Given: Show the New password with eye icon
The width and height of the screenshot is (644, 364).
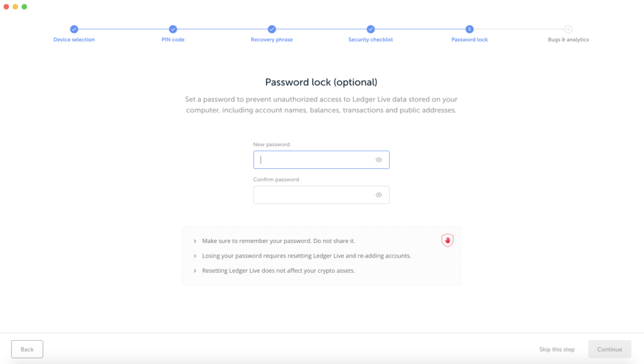Looking at the screenshot, I should pos(379,159).
